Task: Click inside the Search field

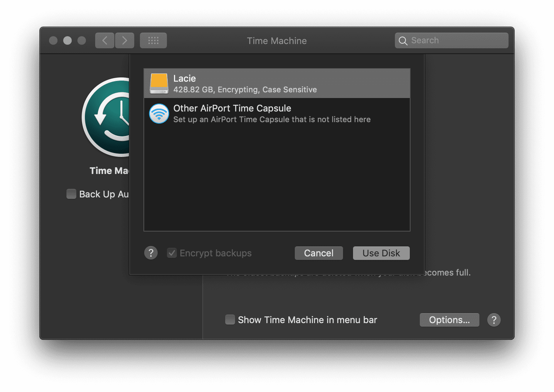Action: [x=451, y=40]
